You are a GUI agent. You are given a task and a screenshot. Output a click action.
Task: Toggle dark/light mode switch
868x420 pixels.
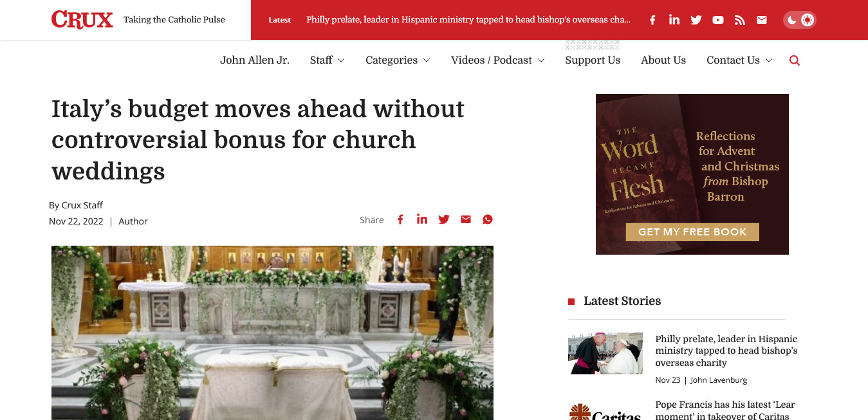click(800, 20)
